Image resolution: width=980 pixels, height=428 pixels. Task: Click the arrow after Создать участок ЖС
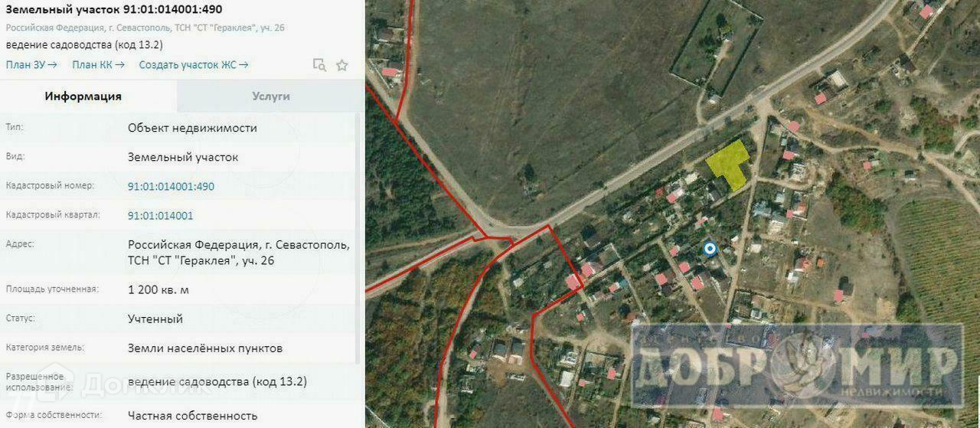[243, 65]
